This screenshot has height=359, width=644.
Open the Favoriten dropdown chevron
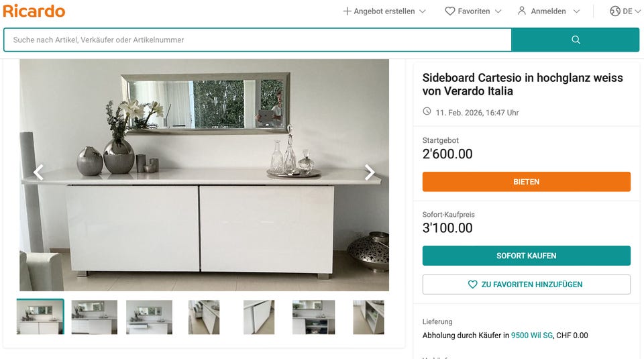pos(498,11)
